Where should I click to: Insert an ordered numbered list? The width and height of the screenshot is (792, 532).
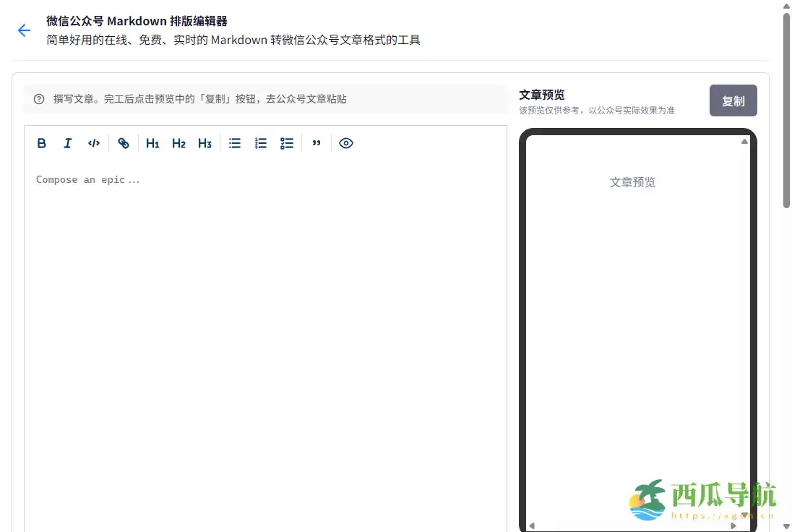click(260, 143)
